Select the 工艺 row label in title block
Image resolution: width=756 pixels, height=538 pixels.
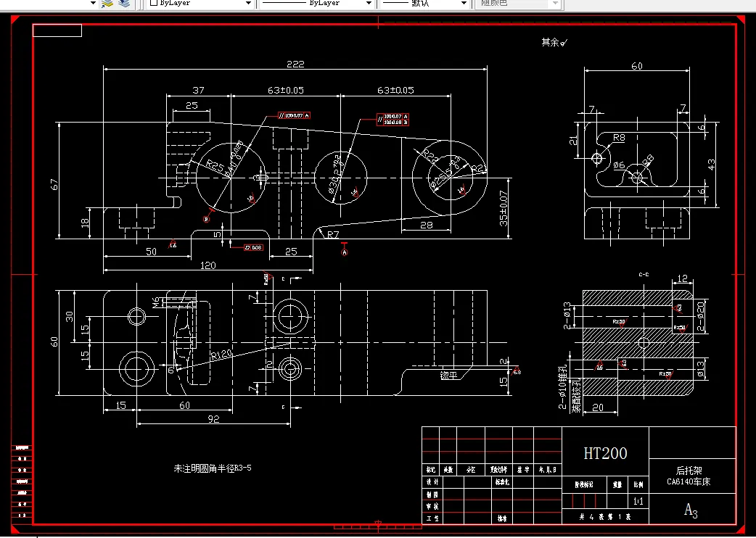(x=432, y=518)
